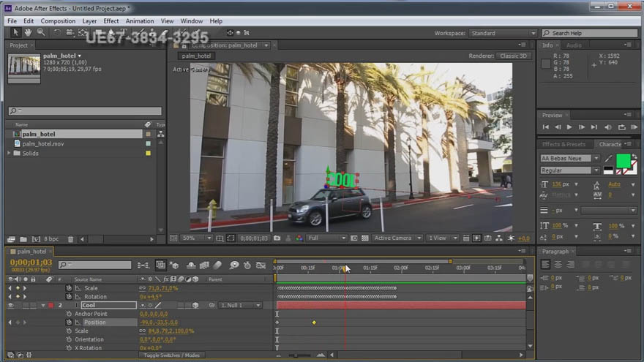Right-align text in Paragraph panel
Image resolution: width=644 pixels, height=362 pixels.
(x=571, y=264)
